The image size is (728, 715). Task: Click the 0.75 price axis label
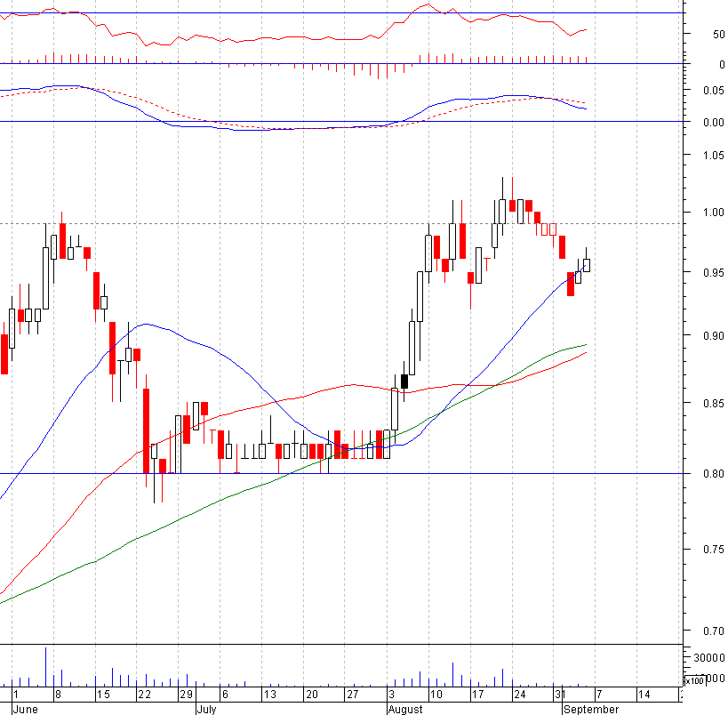tap(714, 550)
